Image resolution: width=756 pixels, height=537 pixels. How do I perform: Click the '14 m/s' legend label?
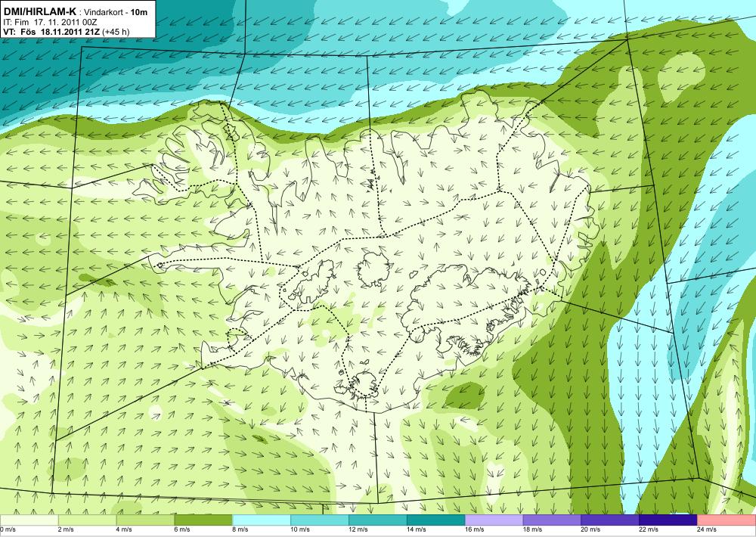tap(416, 529)
